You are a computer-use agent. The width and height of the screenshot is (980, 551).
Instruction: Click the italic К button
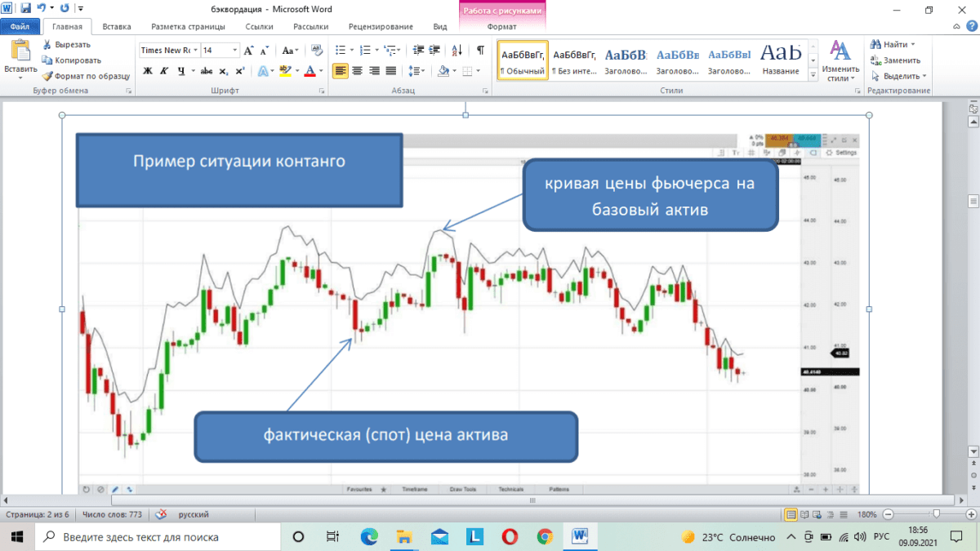(164, 71)
